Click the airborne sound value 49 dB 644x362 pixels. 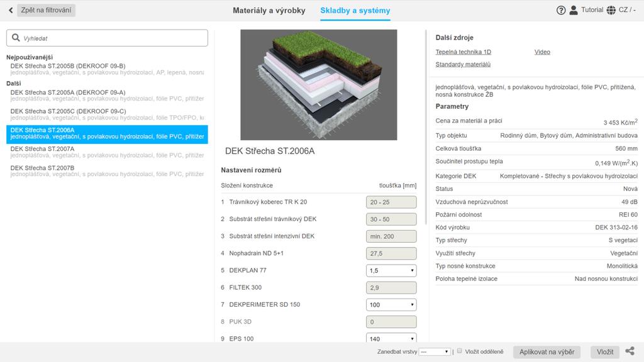pos(629,202)
